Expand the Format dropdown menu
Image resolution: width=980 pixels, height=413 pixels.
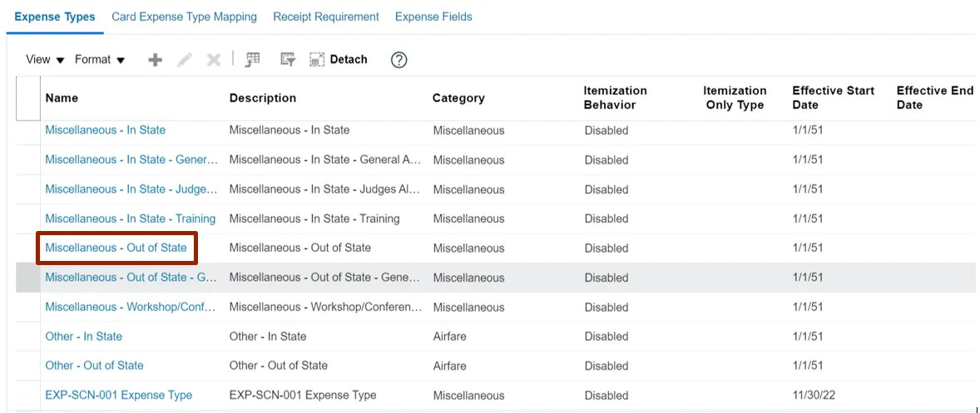coord(100,60)
